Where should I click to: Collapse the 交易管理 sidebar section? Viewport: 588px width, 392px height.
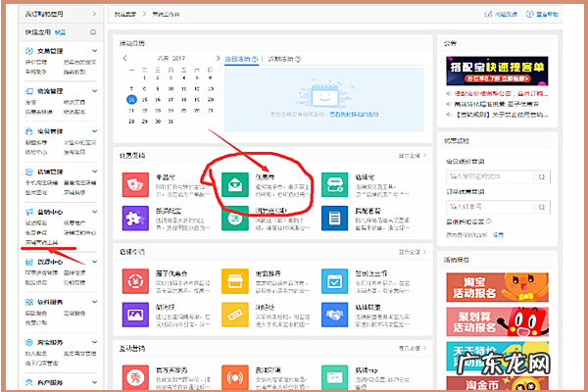point(94,51)
